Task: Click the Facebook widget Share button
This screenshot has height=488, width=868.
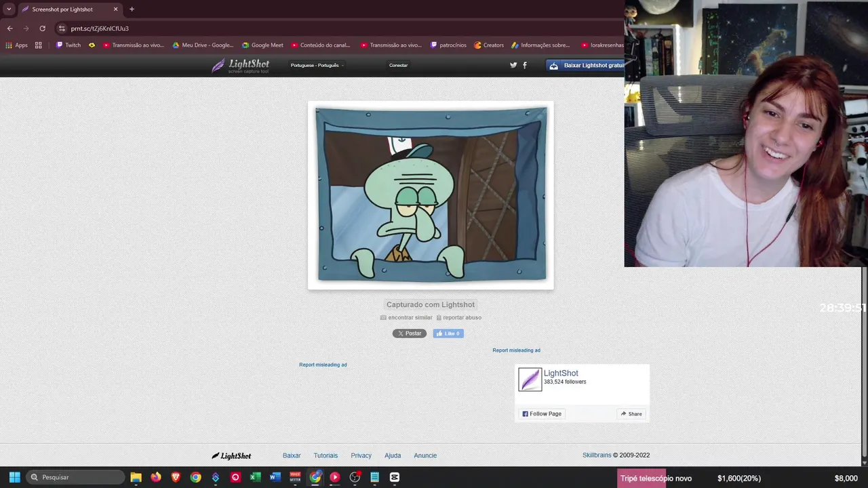Action: click(x=631, y=413)
